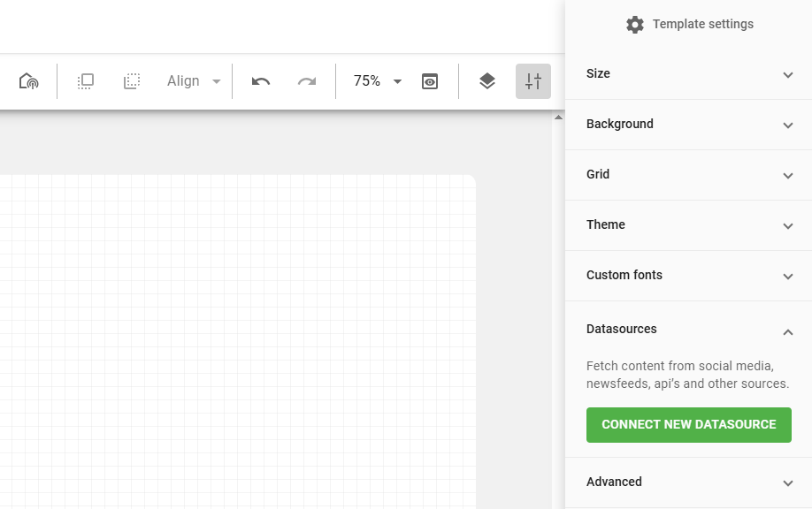Screen dimensions: 812x509
Task: Redo the last undone action
Action: pos(307,81)
